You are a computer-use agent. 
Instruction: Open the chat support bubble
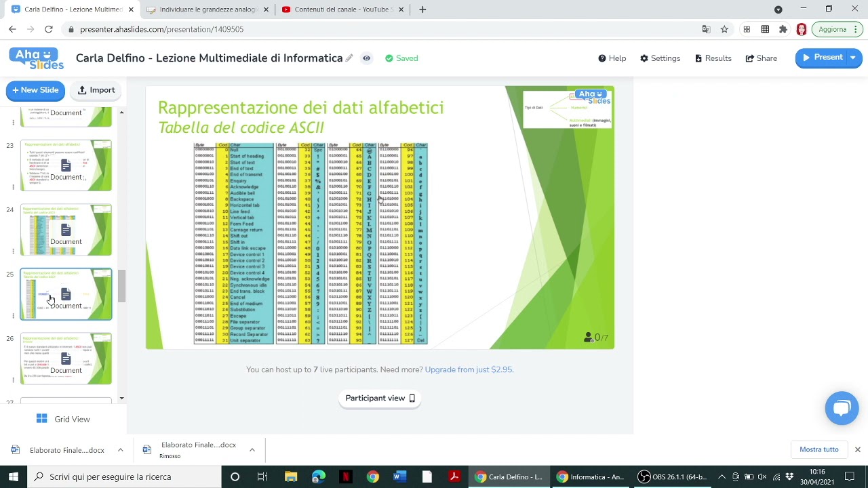pyautogui.click(x=842, y=408)
